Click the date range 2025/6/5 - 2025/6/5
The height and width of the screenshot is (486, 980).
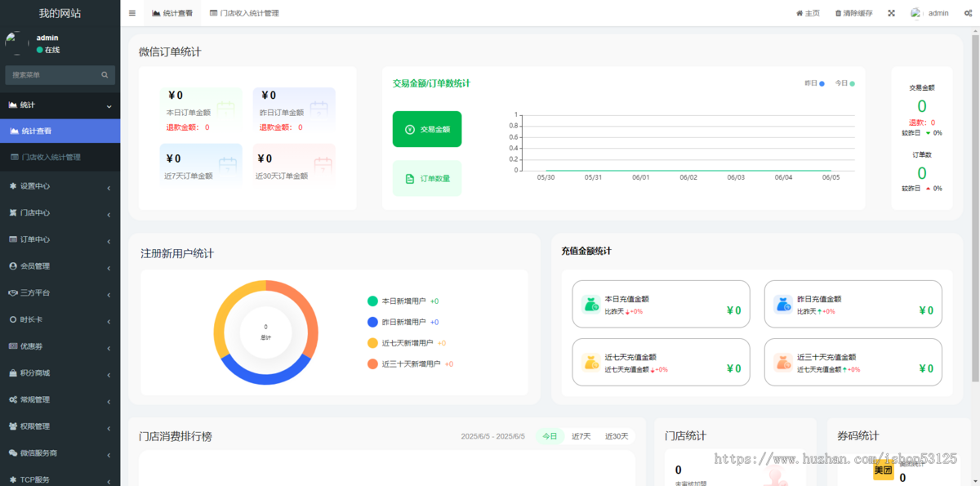coord(492,436)
